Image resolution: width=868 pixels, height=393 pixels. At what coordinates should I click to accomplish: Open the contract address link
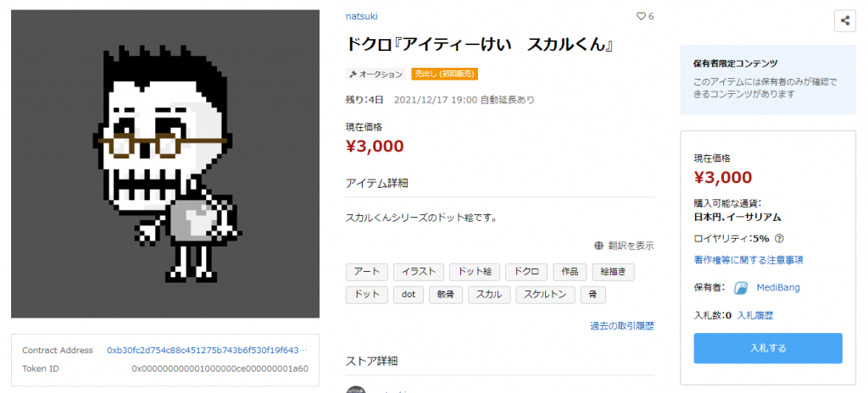click(207, 351)
